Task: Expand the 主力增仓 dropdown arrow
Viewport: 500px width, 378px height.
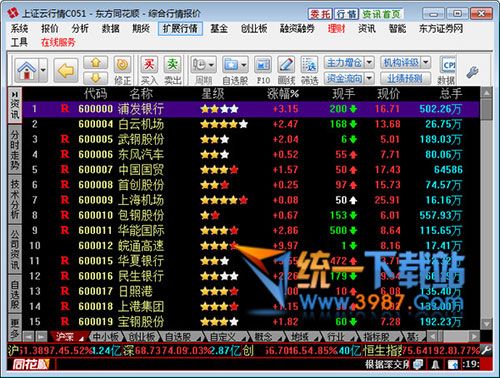Action: pos(369,62)
